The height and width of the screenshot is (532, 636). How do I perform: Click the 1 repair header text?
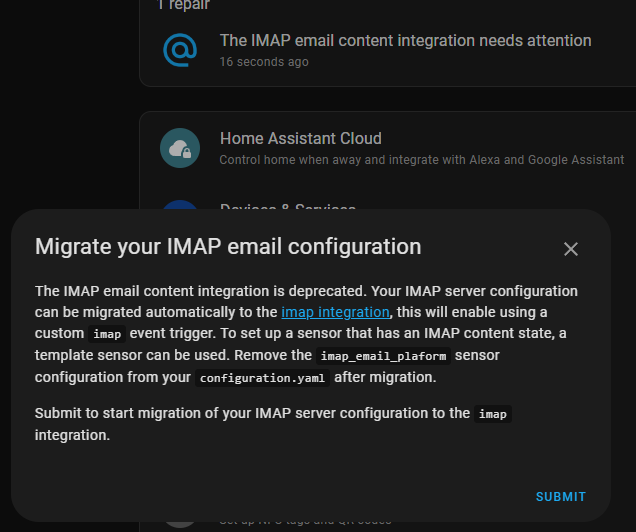point(183,5)
